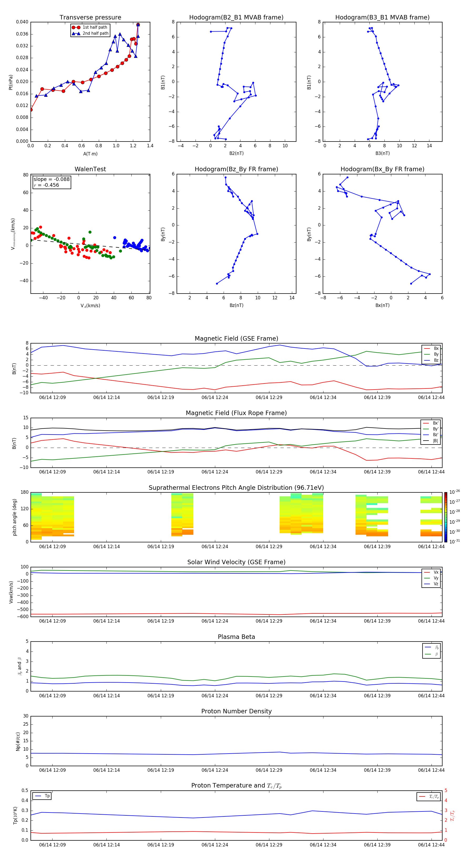Screen dimensions: 473x868
Task: Click the '2nd half path' legend entry
Action: coord(90,33)
